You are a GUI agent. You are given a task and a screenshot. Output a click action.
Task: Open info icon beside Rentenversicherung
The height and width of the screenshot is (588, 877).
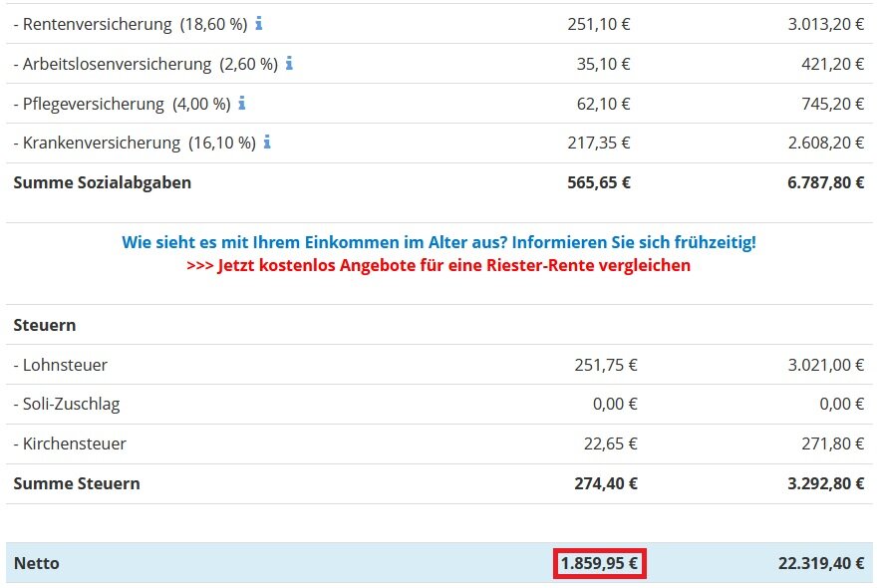(258, 24)
